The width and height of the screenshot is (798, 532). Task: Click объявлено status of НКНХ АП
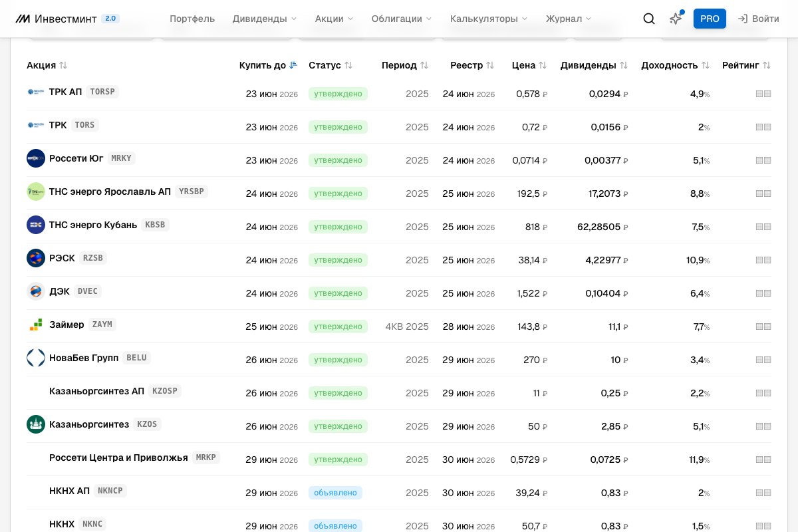pos(335,493)
